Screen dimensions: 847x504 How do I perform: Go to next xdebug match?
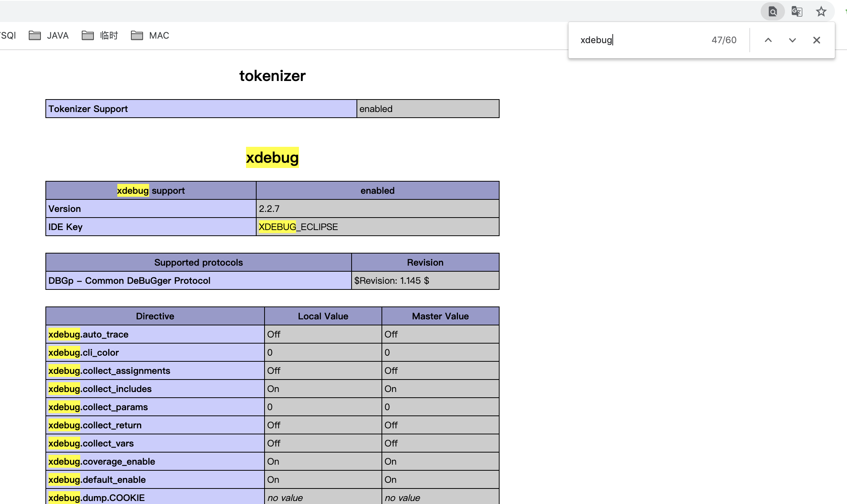[792, 40]
